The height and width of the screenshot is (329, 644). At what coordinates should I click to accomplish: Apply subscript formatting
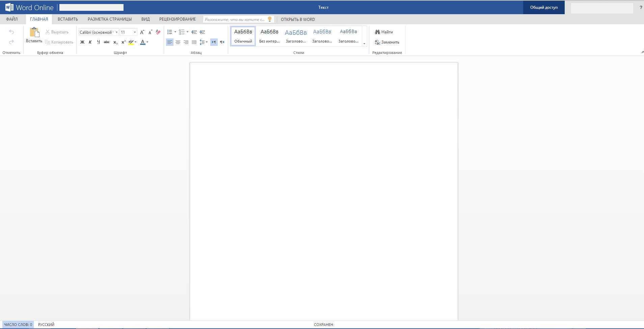tap(115, 42)
